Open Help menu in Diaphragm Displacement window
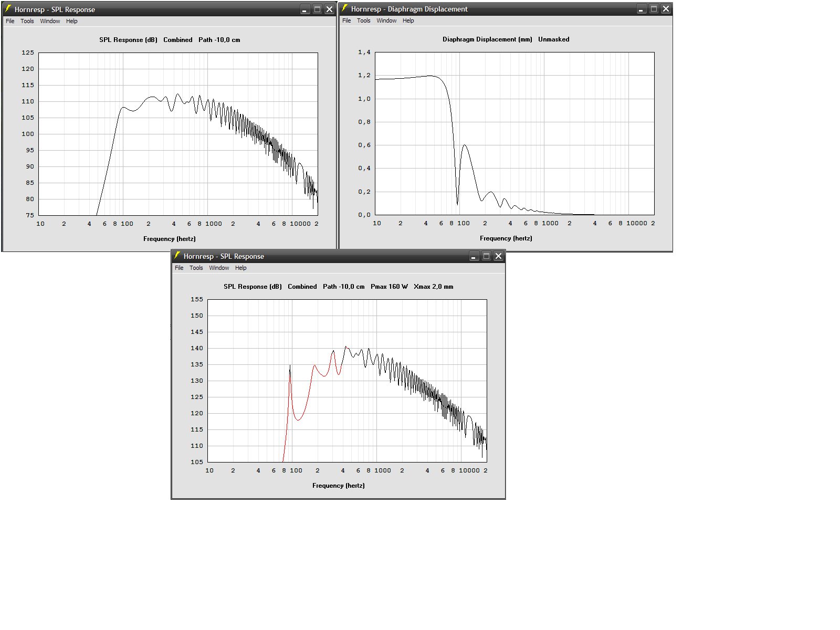The height and width of the screenshot is (630, 840). (x=408, y=21)
